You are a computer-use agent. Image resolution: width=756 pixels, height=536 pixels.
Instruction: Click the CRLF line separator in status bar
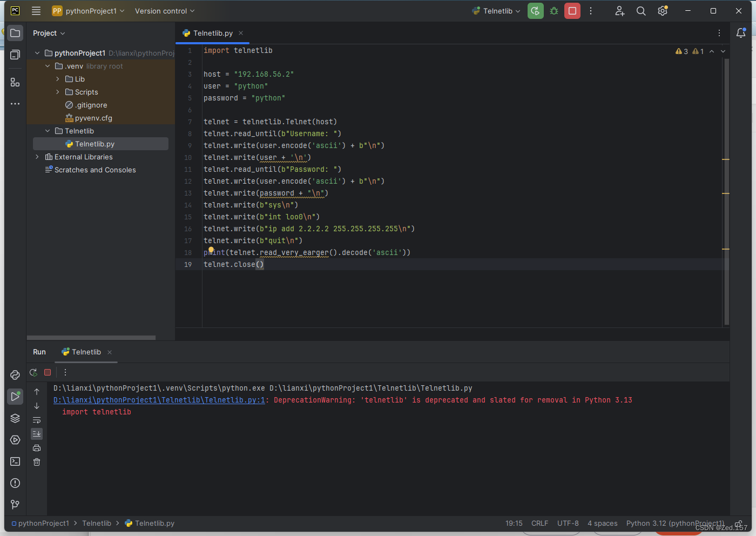coord(539,523)
